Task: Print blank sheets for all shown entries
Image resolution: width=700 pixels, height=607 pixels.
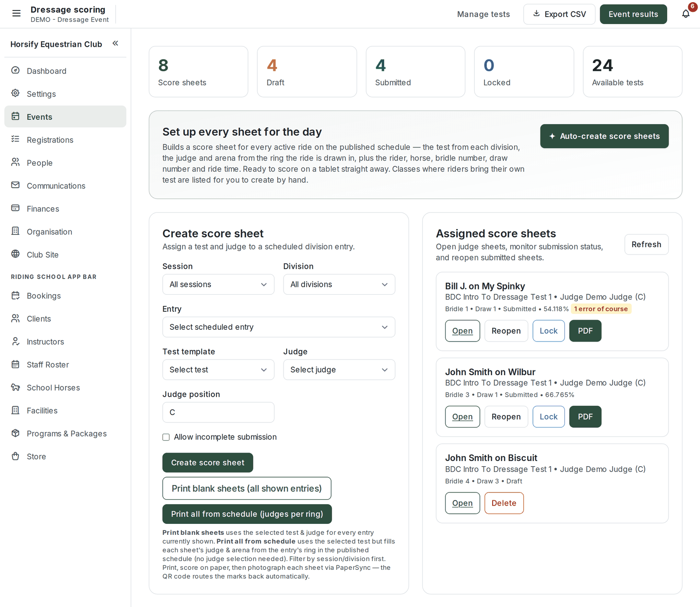Action: point(247,488)
